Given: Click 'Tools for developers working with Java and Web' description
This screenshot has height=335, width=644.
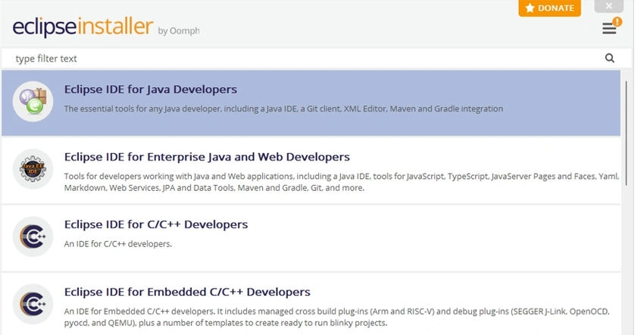Looking at the screenshot, I should pyautogui.click(x=341, y=182).
